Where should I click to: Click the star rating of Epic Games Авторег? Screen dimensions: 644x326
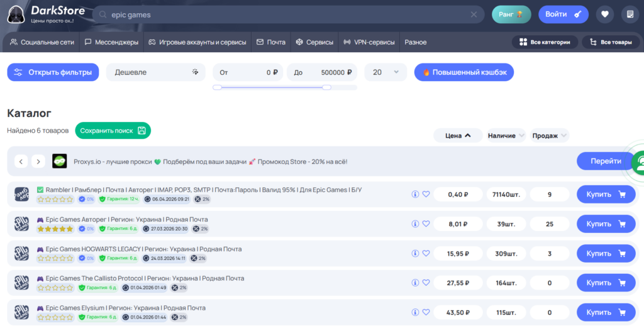tap(55, 229)
